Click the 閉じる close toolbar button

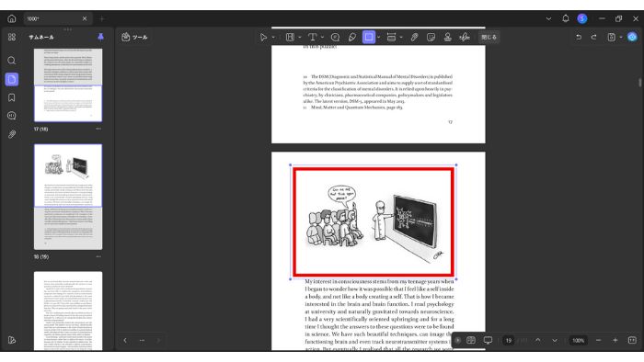[x=489, y=37]
